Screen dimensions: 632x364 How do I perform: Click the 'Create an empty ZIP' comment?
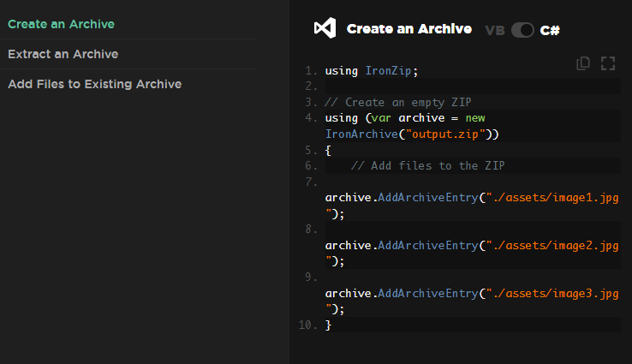pos(398,102)
